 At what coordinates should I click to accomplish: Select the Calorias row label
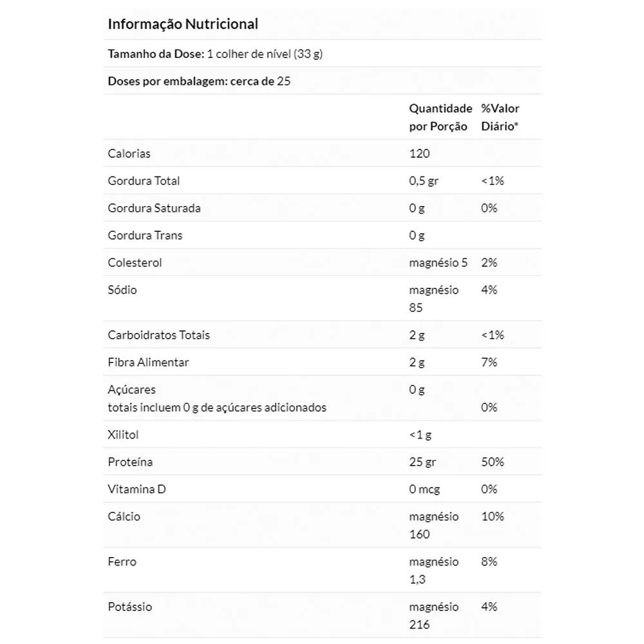point(129,153)
